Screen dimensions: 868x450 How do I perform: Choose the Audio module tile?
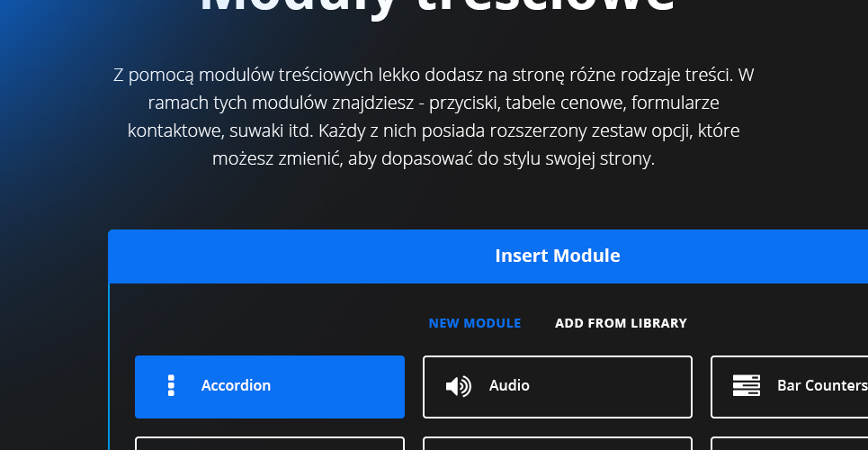tap(558, 387)
